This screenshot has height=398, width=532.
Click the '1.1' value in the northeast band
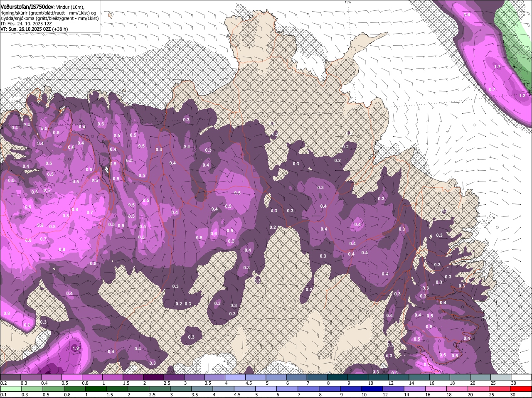(x=497, y=66)
